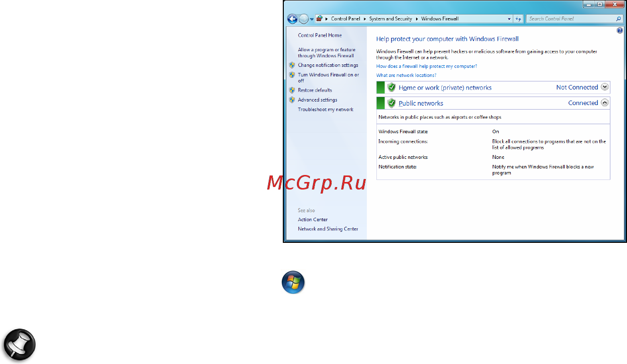Open Help with the blue question icon
Viewport: 627px width, 364px height.
click(619, 31)
